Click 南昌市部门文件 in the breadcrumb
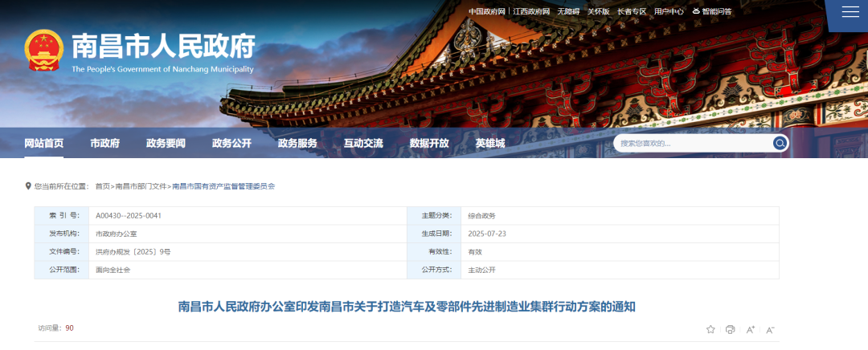 click(141, 185)
